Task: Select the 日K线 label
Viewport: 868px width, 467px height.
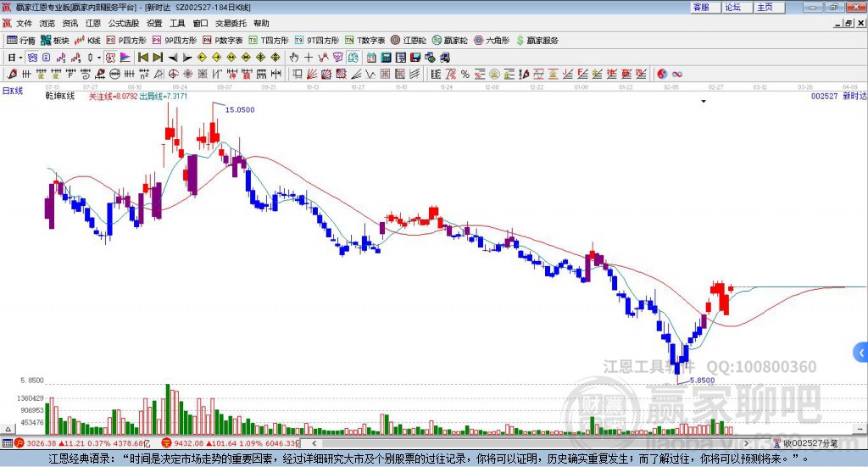Action: tap(13, 91)
